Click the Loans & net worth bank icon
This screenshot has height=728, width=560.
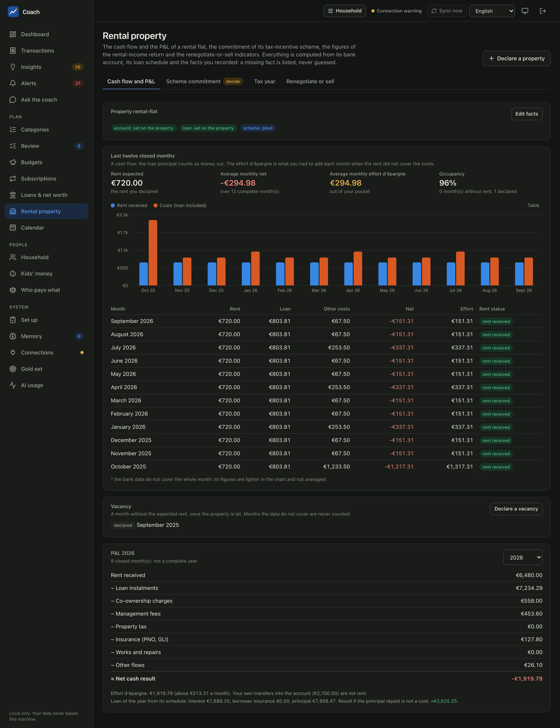pos(13,195)
